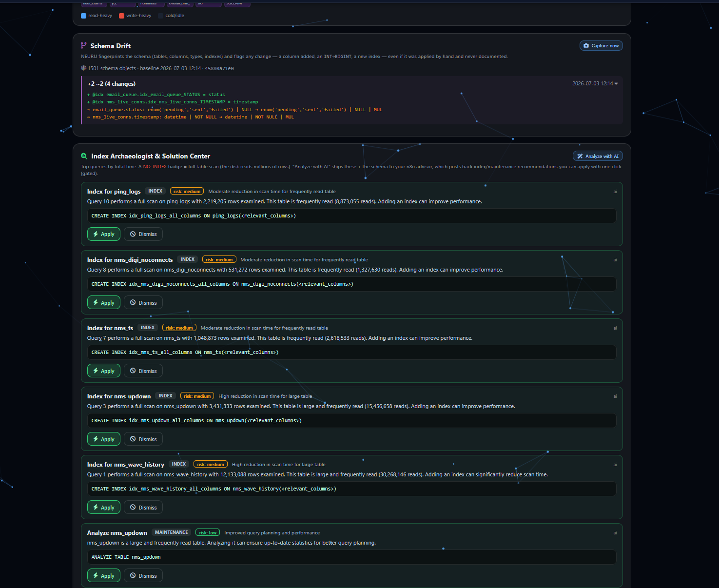Click the '+2 ~2 (4 changes)' drift summary

(x=112, y=84)
